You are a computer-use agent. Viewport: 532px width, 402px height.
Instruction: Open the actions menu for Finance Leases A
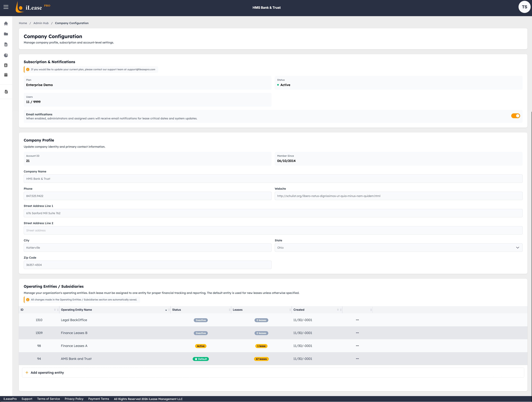pyautogui.click(x=357, y=346)
